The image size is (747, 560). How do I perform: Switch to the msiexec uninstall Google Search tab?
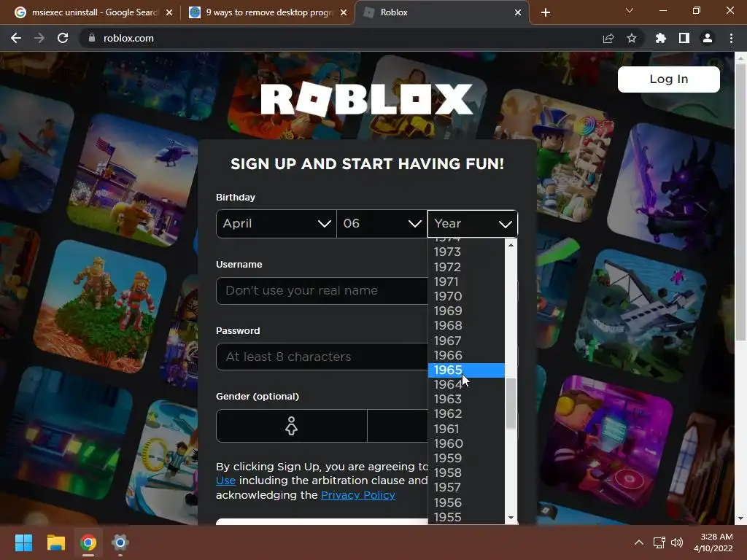coord(94,12)
